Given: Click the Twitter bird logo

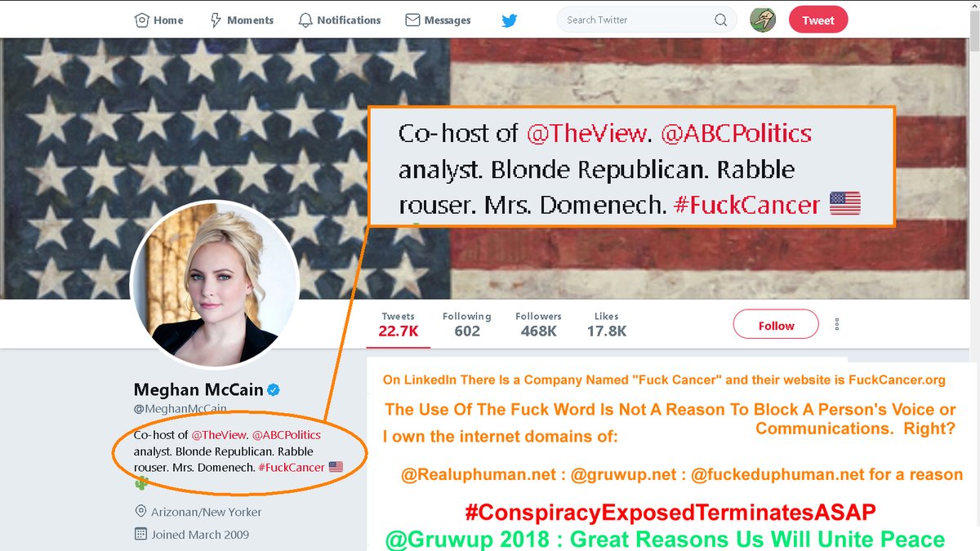Looking at the screenshot, I should click(510, 20).
